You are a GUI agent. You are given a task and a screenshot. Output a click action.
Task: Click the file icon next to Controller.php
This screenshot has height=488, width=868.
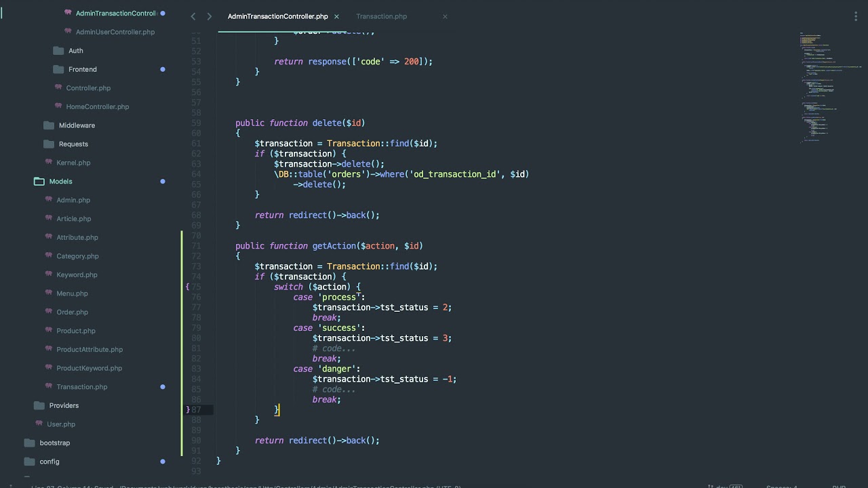[x=59, y=87]
